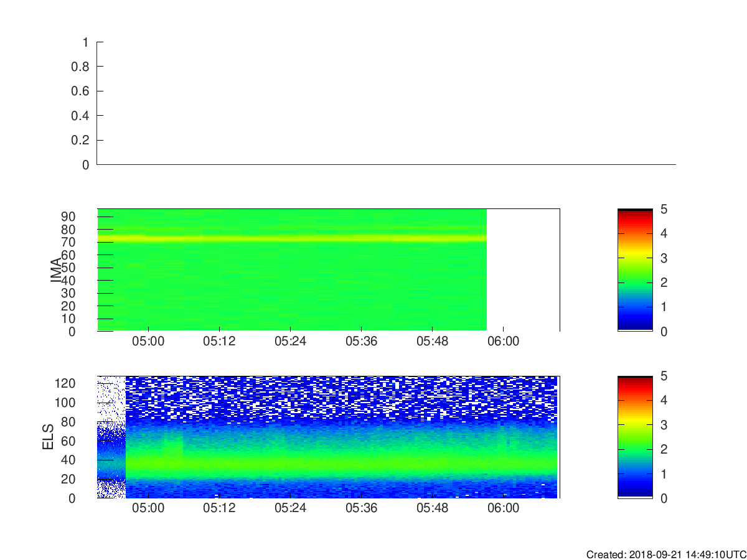Click the 3 label on IMA colorbar
Viewport: 747px width, 560px height.
pos(664,258)
